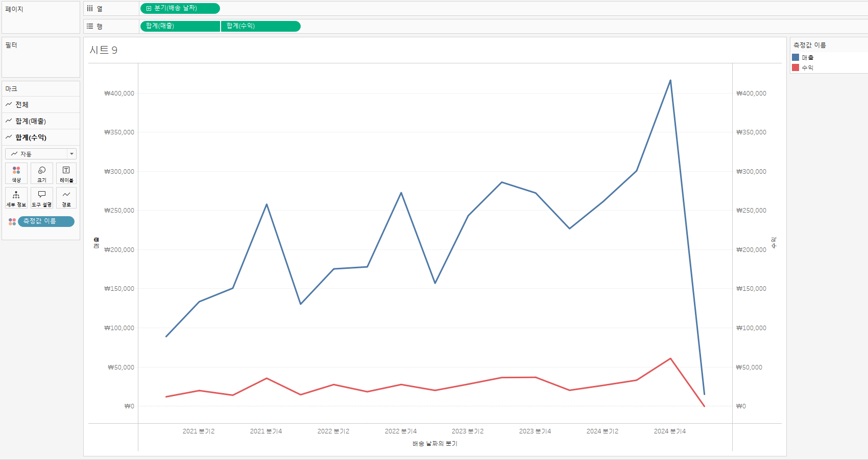Click the right axis ₩350,000 tick label

[x=751, y=132]
